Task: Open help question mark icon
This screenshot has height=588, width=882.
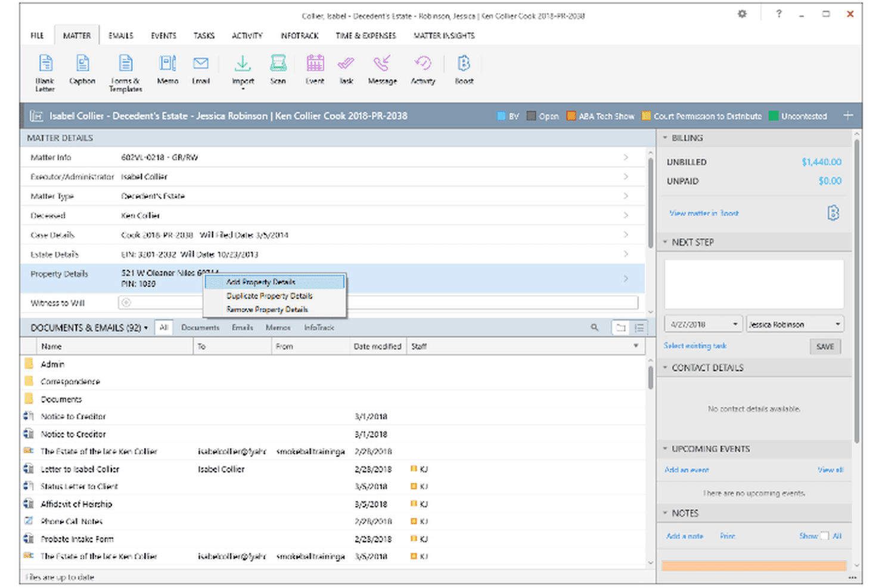Action: coord(779,14)
